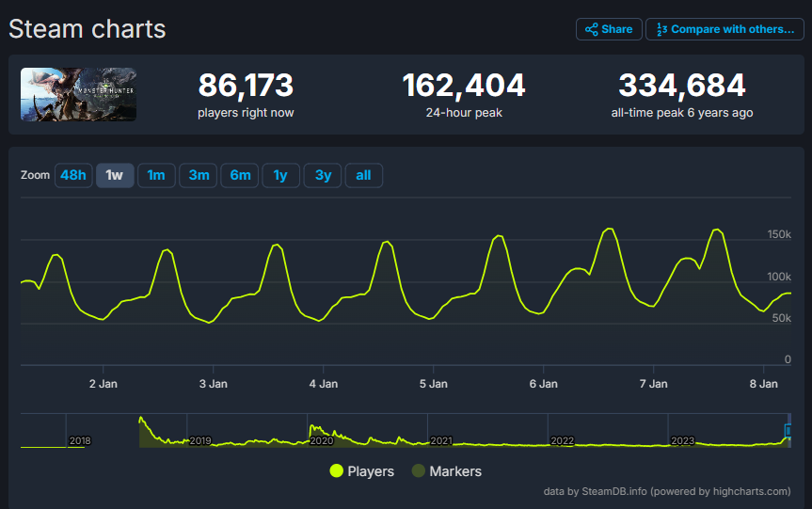Click the yellow Players legend dot
This screenshot has width=812, height=509.
[336, 470]
